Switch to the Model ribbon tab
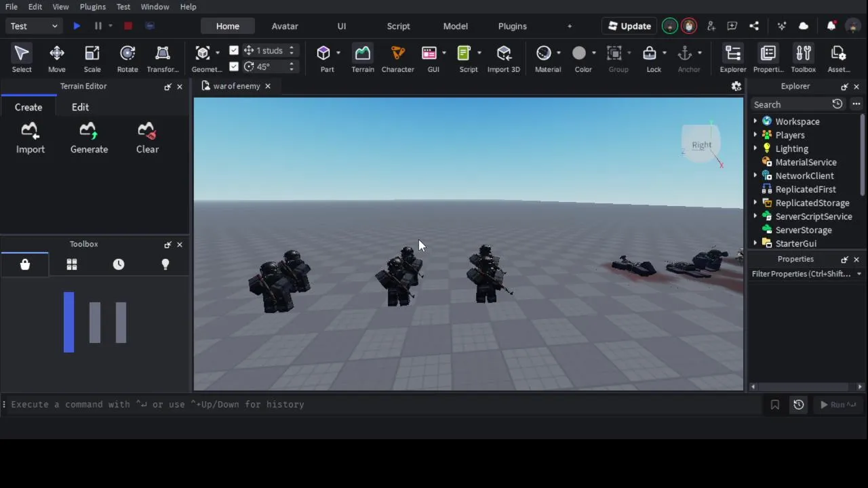Image resolution: width=868 pixels, height=488 pixels. click(456, 26)
